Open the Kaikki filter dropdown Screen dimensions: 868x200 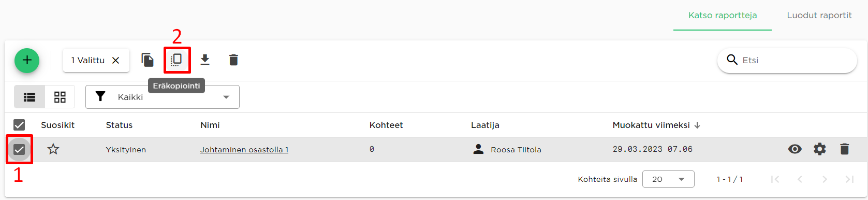tap(163, 97)
